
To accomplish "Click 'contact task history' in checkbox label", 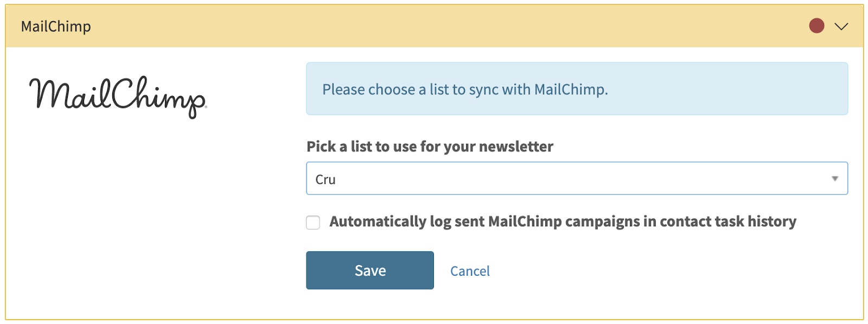I will 728,221.
